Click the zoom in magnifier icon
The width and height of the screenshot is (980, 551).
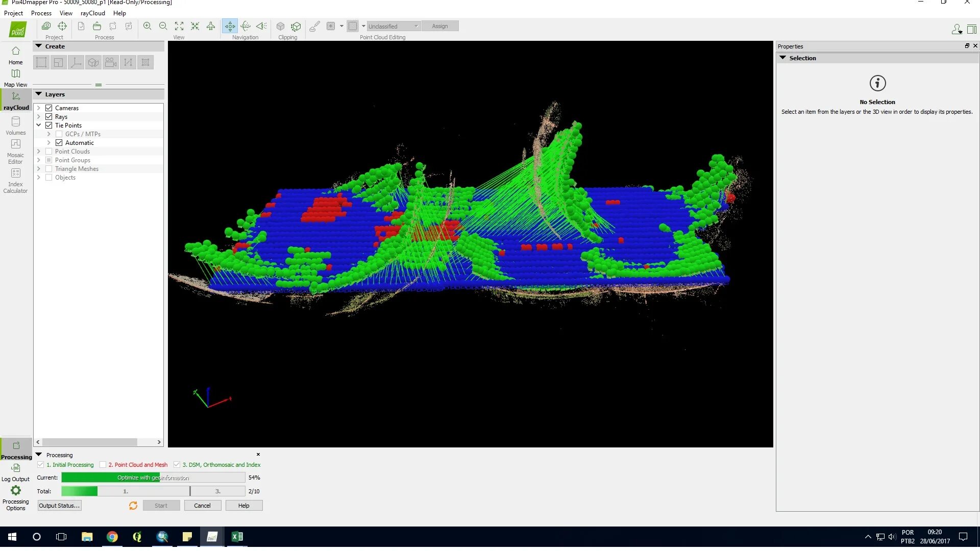coord(147,26)
